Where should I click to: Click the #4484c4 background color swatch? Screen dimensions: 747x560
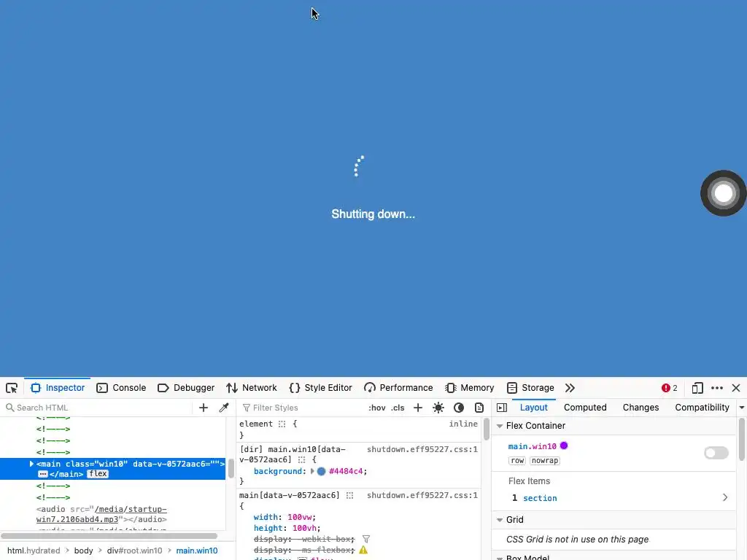coord(321,472)
